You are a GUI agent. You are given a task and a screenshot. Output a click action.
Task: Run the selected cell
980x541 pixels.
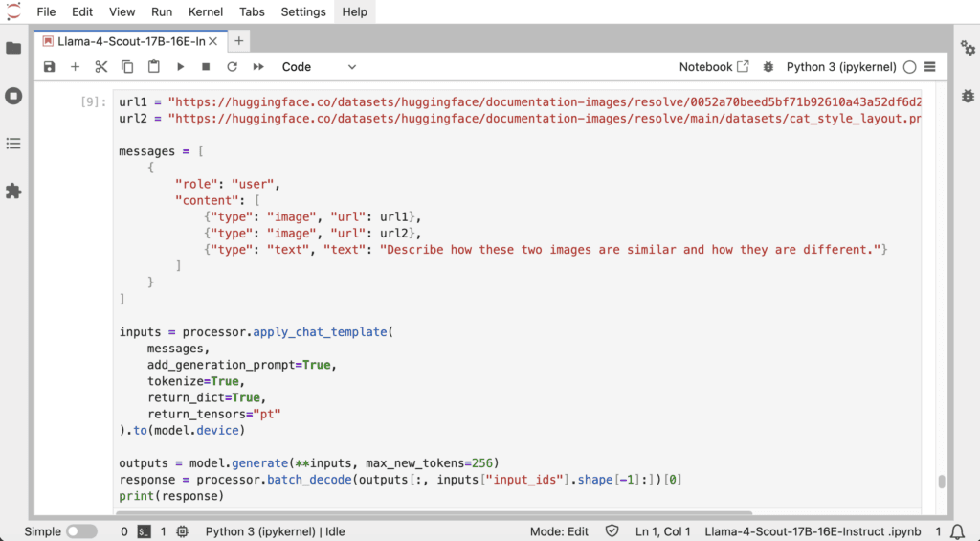click(x=180, y=67)
